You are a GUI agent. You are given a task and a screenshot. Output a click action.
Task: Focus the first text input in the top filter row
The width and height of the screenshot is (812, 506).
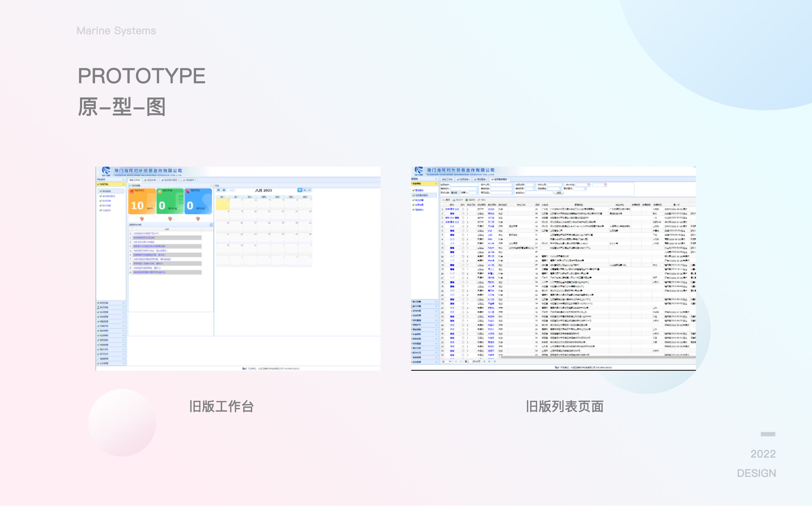tap(464, 185)
